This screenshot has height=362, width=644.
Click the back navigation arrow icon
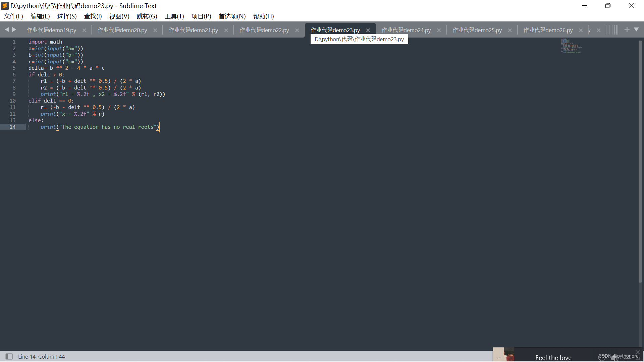tap(7, 29)
